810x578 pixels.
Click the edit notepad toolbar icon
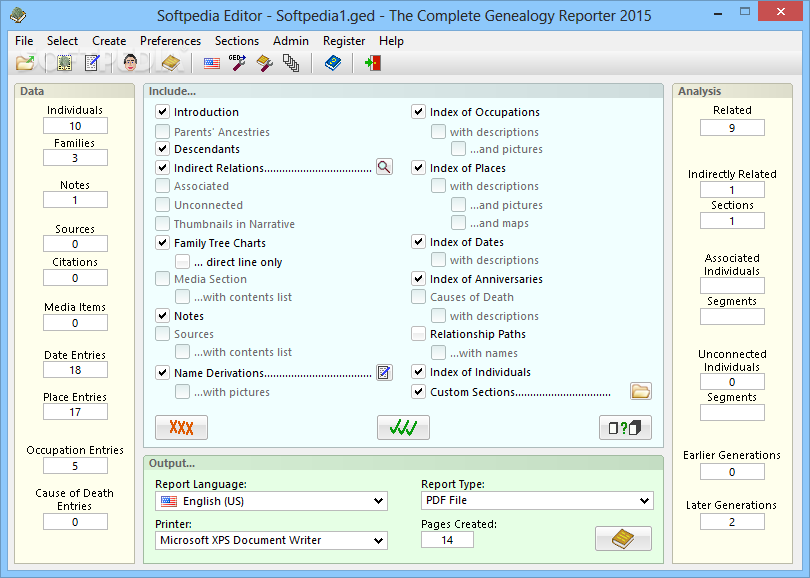pyautogui.click(x=92, y=63)
